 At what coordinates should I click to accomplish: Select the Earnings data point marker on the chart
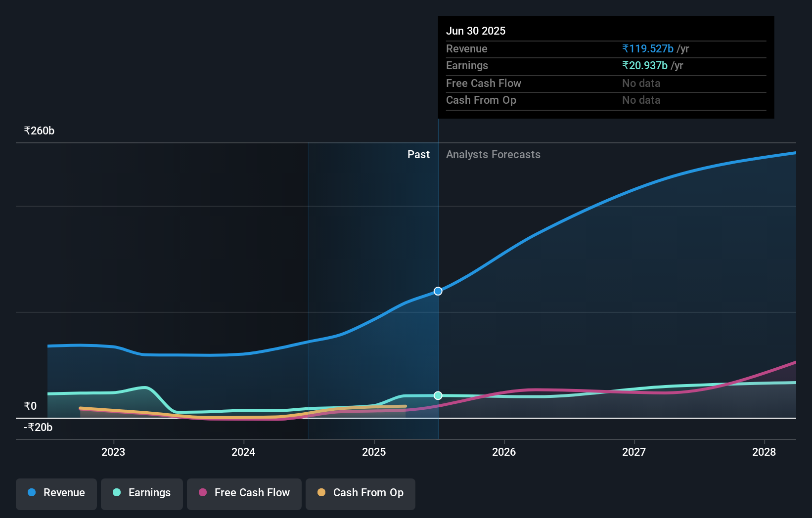click(x=437, y=395)
